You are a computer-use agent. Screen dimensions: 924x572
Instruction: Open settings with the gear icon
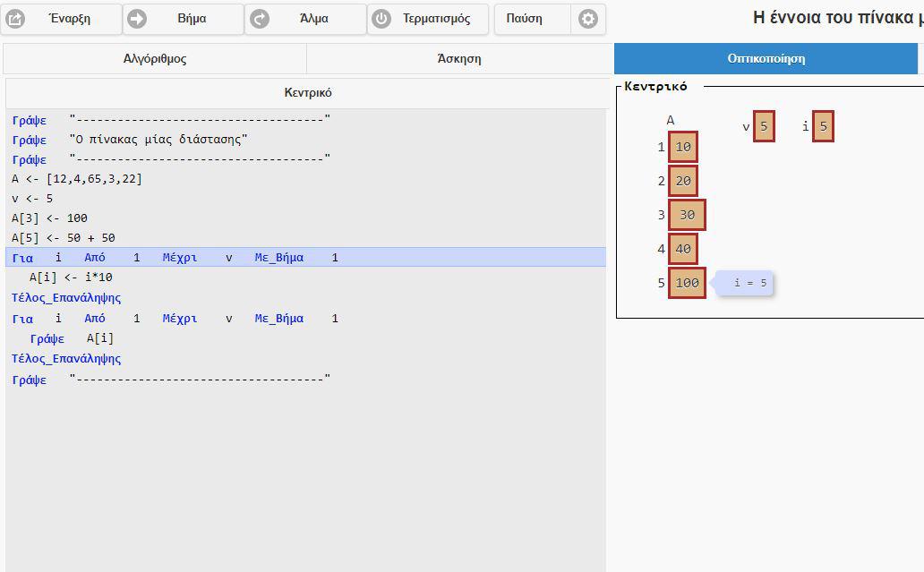click(x=587, y=19)
